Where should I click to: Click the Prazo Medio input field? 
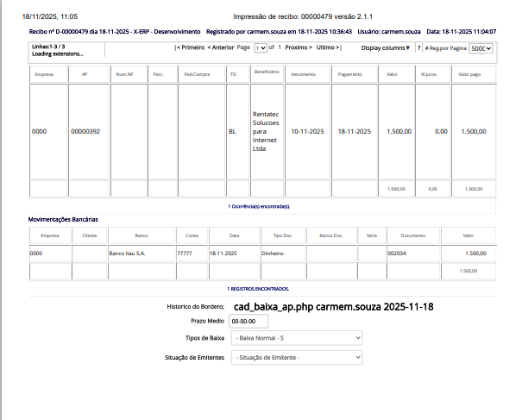coord(249,321)
